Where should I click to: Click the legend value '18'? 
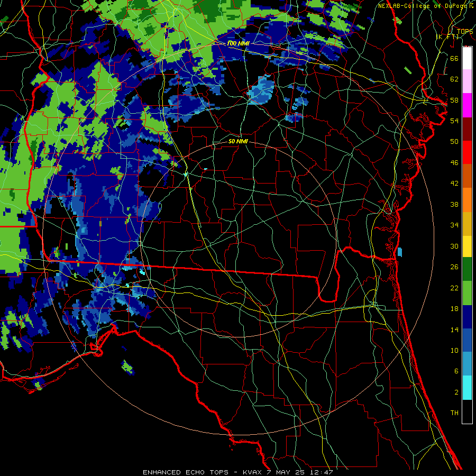(x=454, y=309)
